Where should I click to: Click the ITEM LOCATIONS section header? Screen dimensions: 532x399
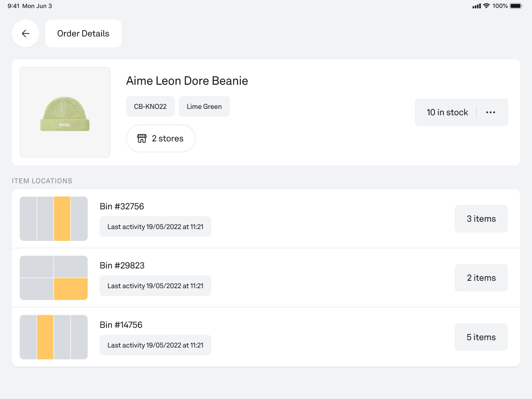(42, 181)
